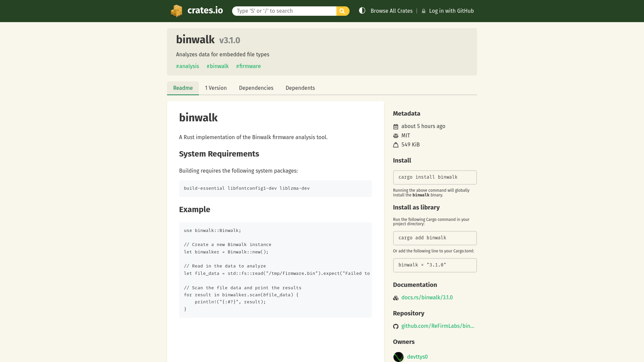The height and width of the screenshot is (362, 644).
Task: Click the lock icon beside Log in
Action: 424,11
